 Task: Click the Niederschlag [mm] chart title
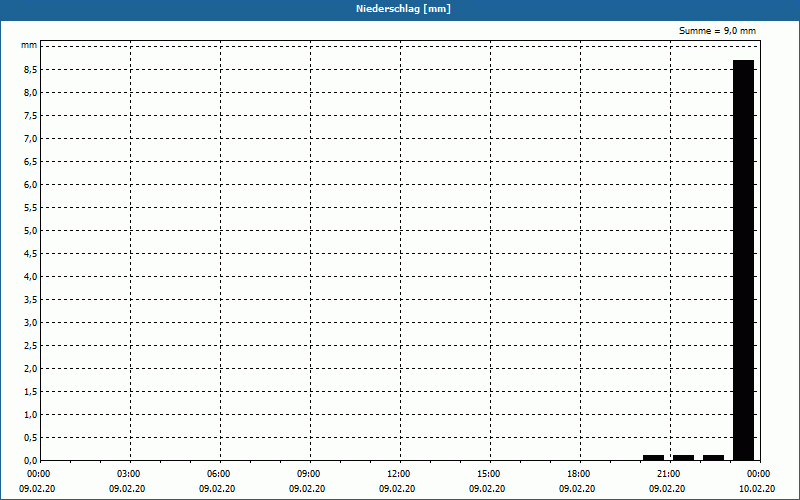[403, 9]
